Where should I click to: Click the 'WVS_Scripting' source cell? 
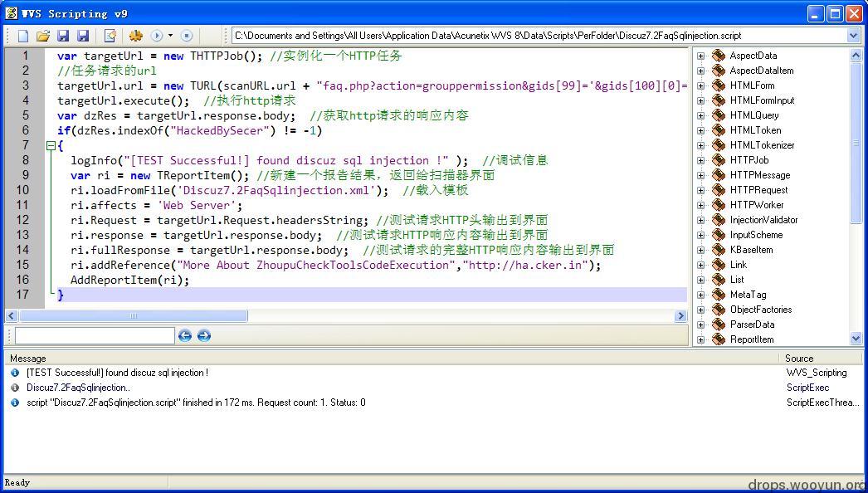point(817,373)
